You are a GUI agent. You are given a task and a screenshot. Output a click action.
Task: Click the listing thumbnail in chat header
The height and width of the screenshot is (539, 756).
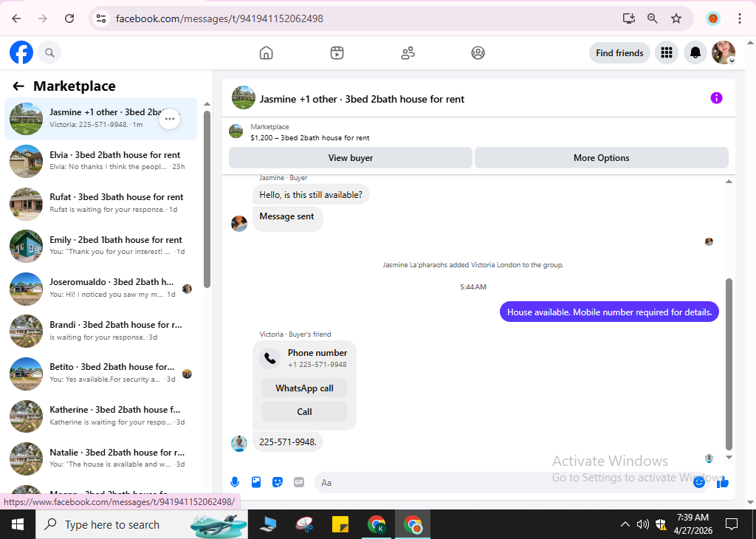(x=244, y=98)
